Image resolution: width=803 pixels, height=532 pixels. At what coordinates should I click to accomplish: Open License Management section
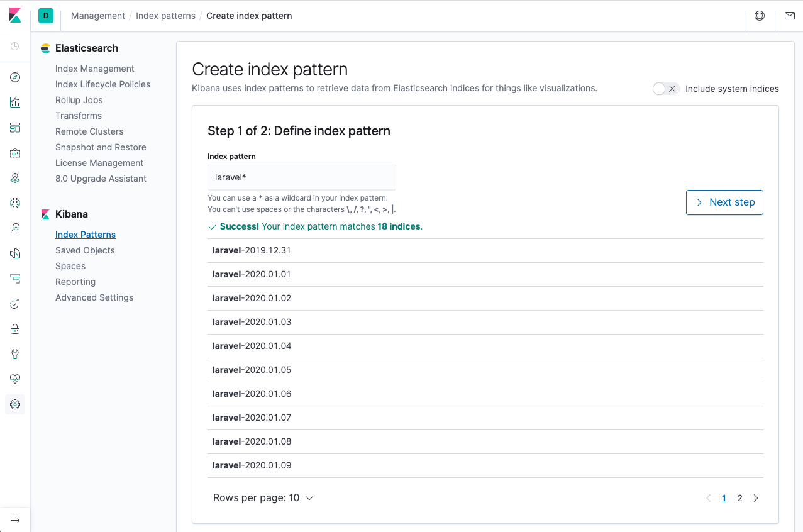point(99,163)
